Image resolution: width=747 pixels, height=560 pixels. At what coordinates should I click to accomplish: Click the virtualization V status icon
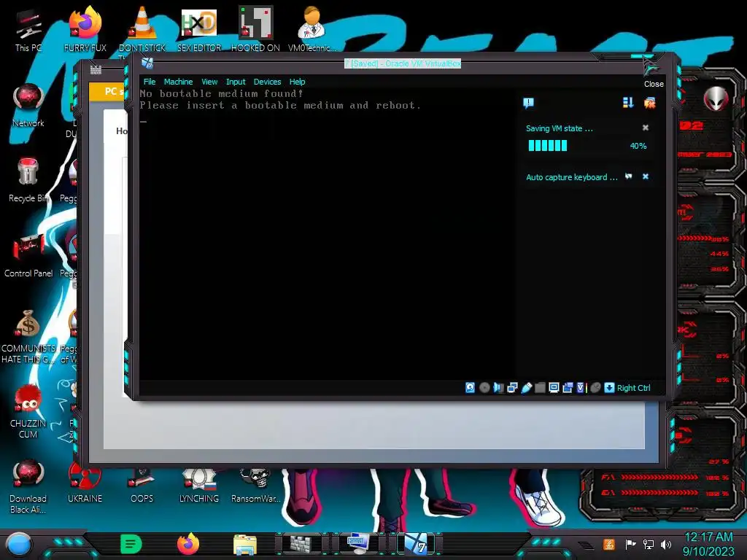coord(581,388)
